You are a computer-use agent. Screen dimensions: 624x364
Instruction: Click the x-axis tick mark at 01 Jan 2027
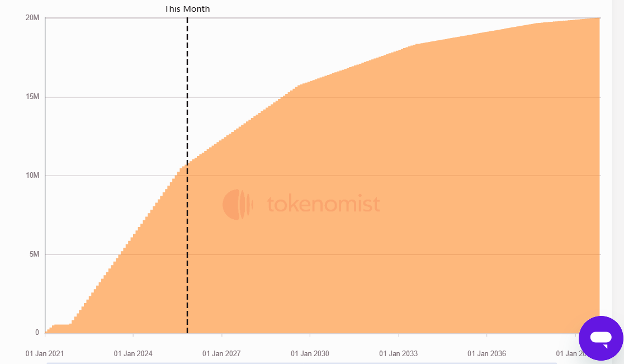222,335
